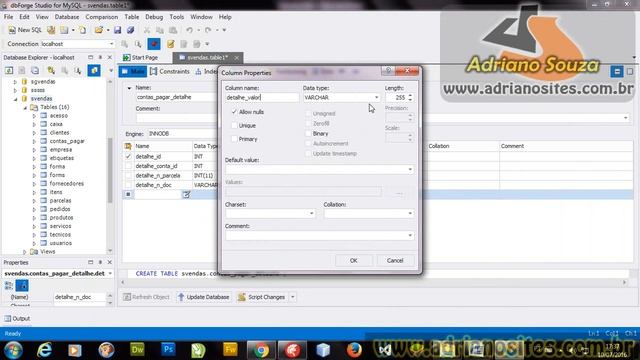Click the Script Changes button

pos(262,297)
